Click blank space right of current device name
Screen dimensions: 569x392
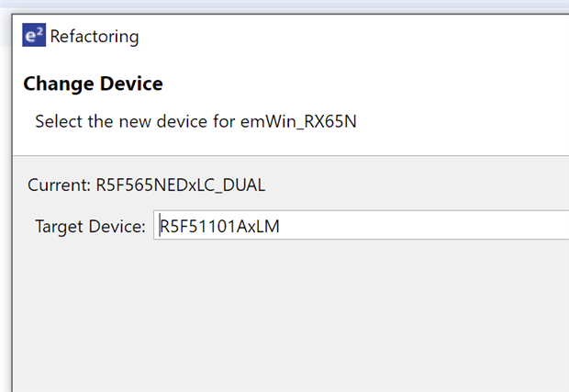[x=413, y=185]
